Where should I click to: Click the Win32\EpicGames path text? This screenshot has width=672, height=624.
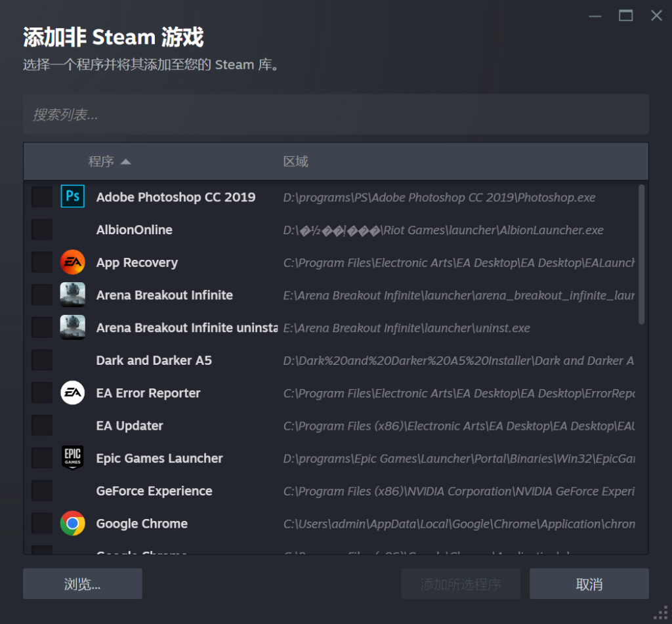tap(459, 459)
